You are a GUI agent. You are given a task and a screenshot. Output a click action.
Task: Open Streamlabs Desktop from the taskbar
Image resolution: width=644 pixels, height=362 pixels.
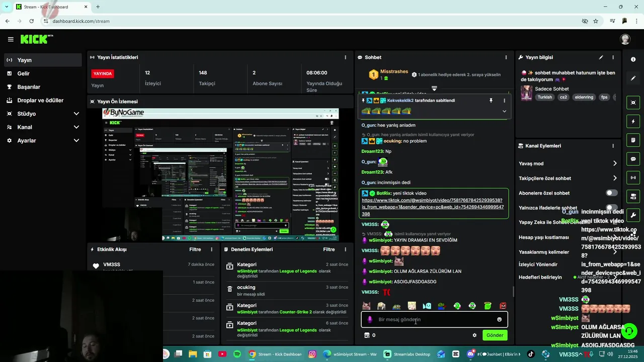click(x=408, y=354)
